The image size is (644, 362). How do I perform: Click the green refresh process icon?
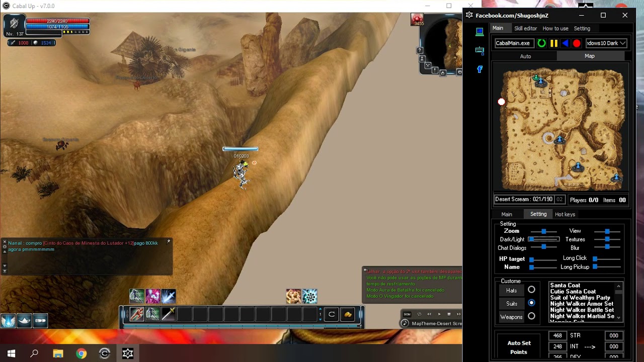[x=541, y=43]
